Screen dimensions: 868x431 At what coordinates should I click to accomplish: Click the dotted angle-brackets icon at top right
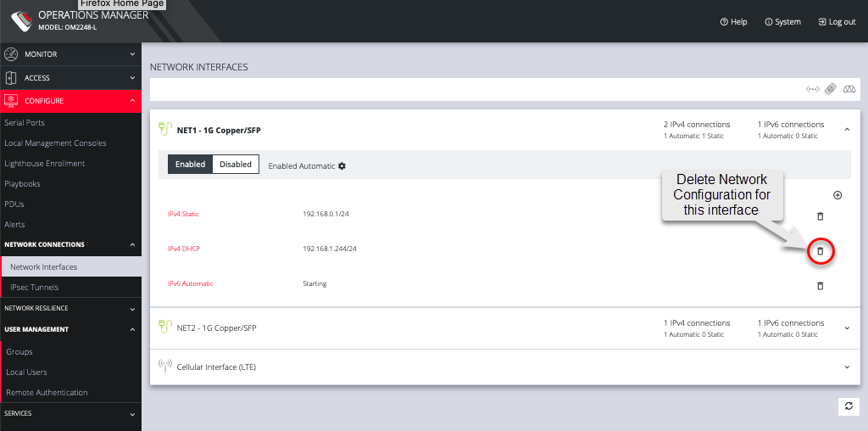(x=812, y=89)
